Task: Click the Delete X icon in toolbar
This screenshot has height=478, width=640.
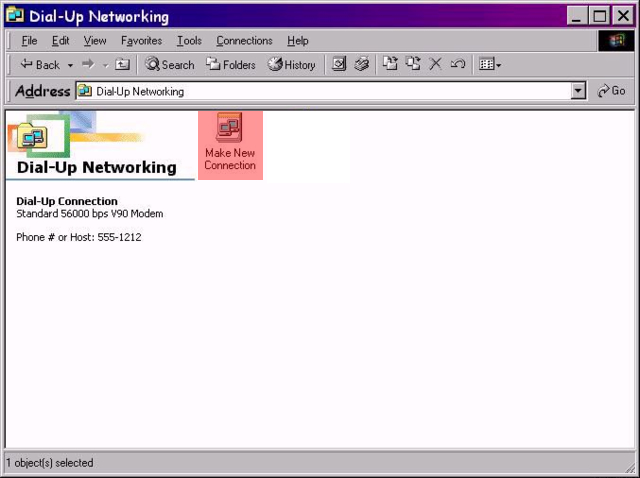Action: [435, 65]
